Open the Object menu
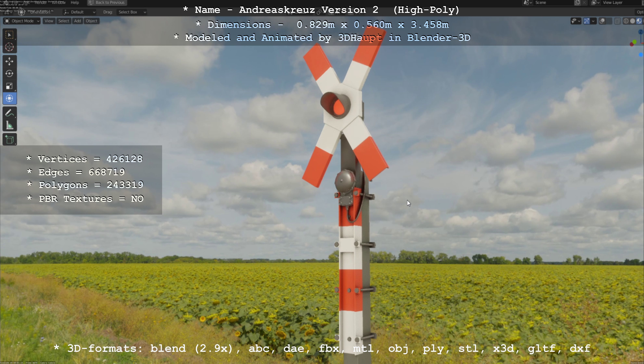The height and width of the screenshot is (364, 644). tap(91, 21)
